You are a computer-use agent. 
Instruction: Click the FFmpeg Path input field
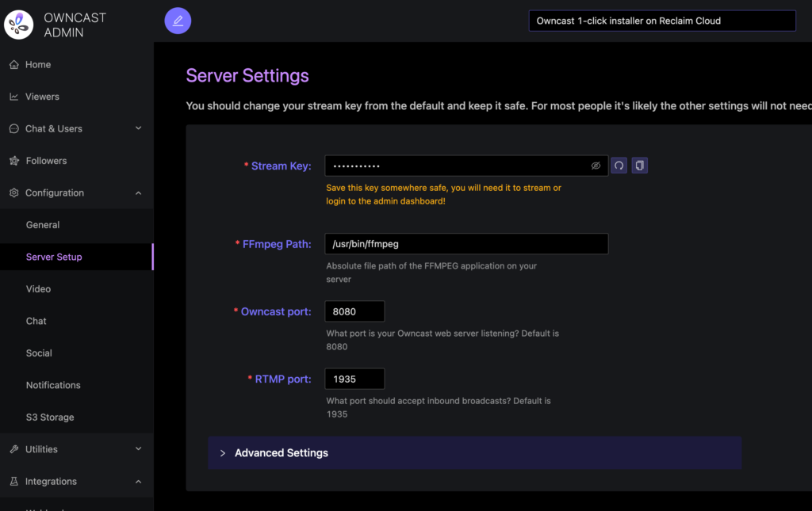point(466,244)
